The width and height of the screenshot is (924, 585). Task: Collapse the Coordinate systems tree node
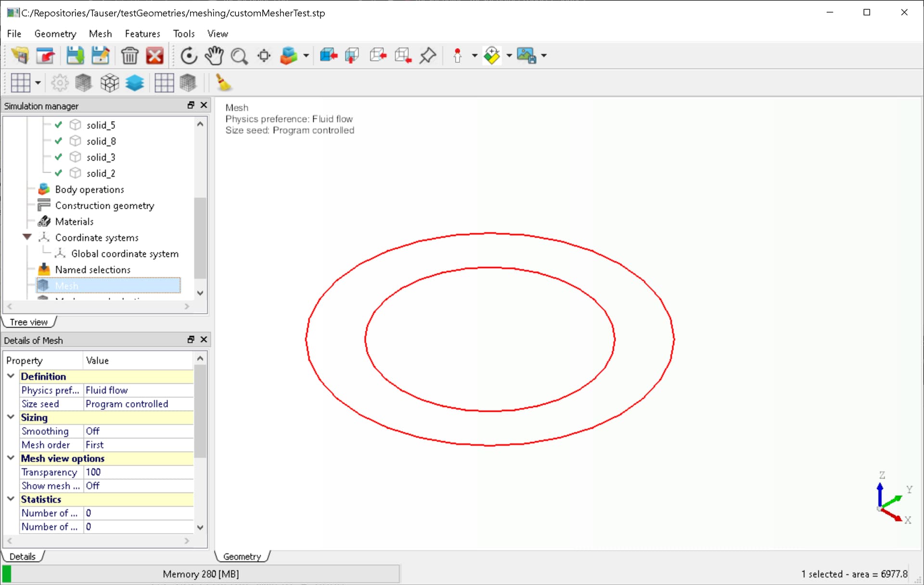(27, 237)
